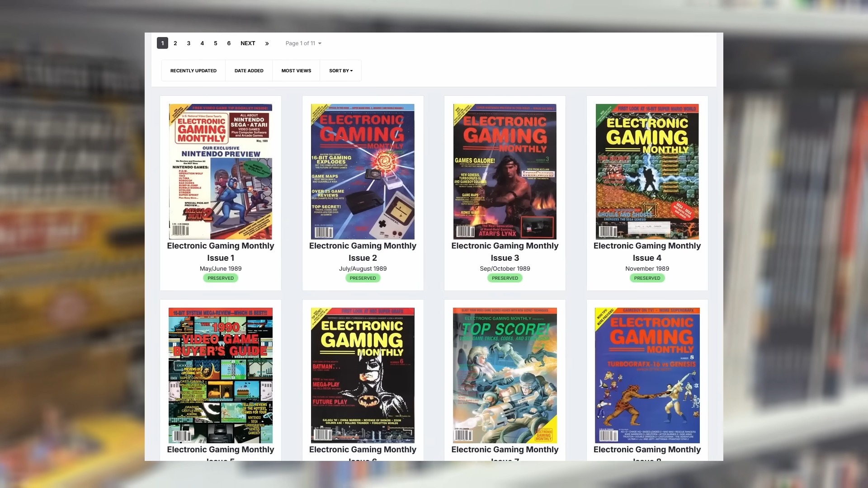
Task: Jump to page 6
Action: (x=229, y=43)
